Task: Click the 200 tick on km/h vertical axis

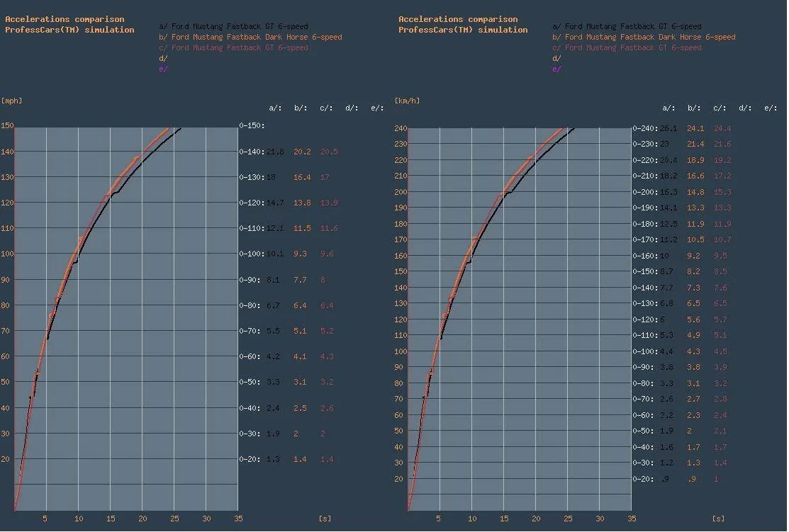Action: pyautogui.click(x=401, y=192)
